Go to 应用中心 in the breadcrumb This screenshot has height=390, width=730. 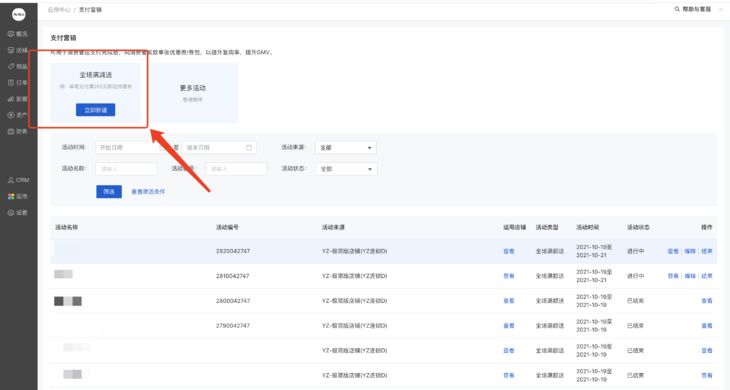[x=59, y=10]
